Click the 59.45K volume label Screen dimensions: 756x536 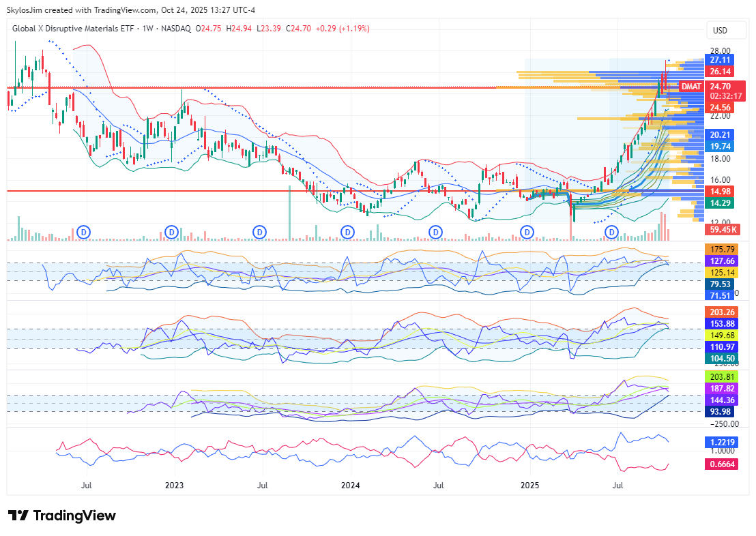(723, 229)
